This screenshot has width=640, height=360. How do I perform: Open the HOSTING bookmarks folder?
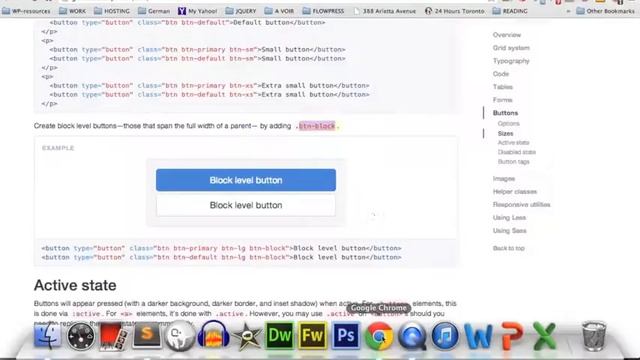pos(111,11)
